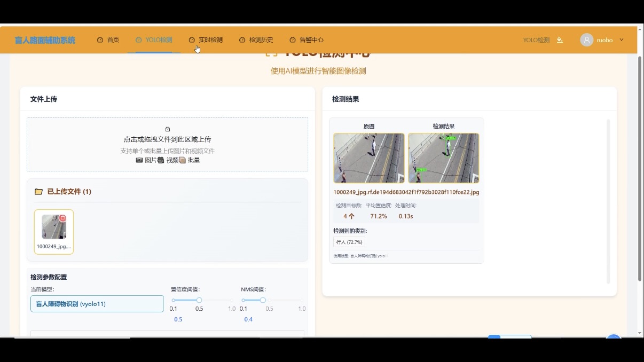Screen dimensions: 644x362
Task: Click 点击或拖拽文件到此区域上传 upload area
Action: click(167, 139)
